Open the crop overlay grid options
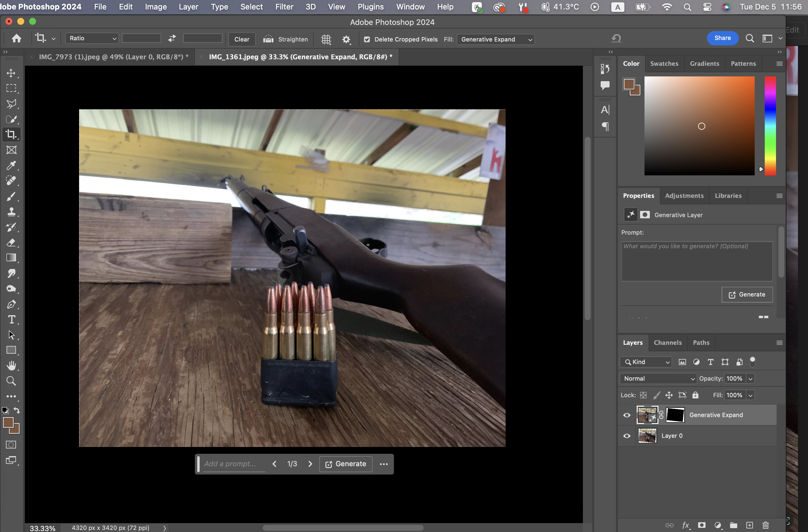Viewport: 808px width, 532px height. [326, 39]
